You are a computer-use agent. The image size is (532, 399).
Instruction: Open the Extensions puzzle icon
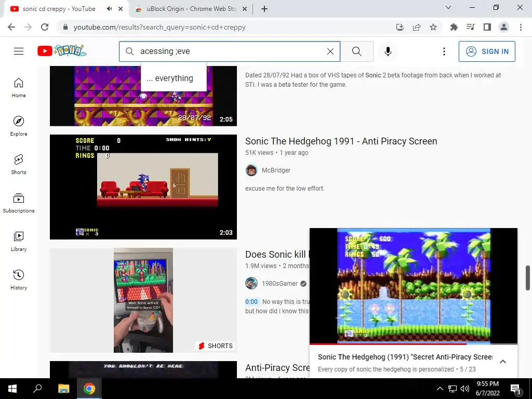[454, 27]
